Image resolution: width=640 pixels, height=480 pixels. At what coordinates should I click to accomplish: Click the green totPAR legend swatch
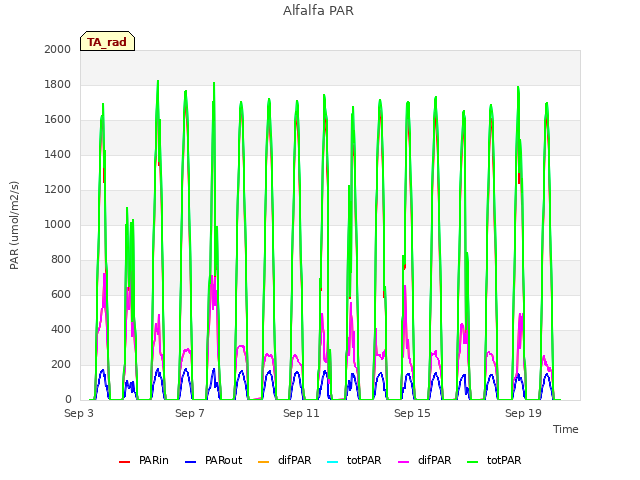(x=473, y=462)
